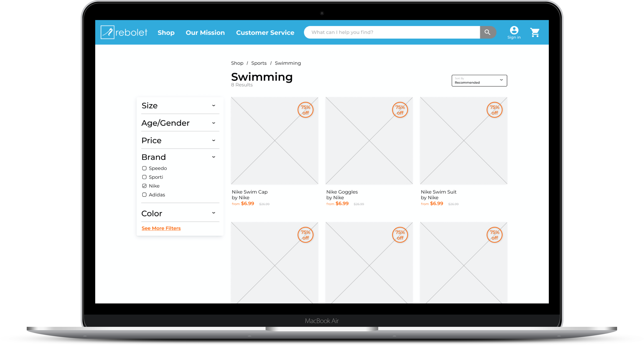Toggle the Nike brand checkbox filter
Image resolution: width=644 pixels, height=345 pixels.
[144, 186]
